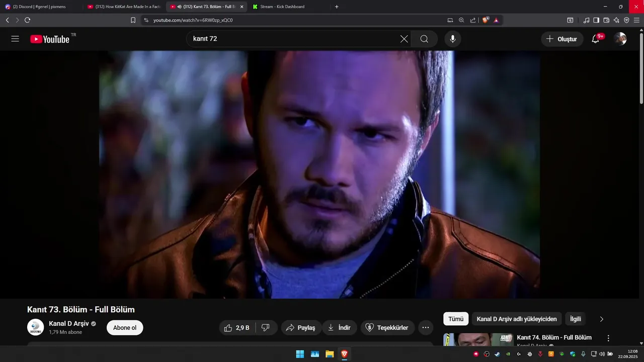Like the video with thumbs up
Viewport: 644px width, 362px height.
click(237, 328)
